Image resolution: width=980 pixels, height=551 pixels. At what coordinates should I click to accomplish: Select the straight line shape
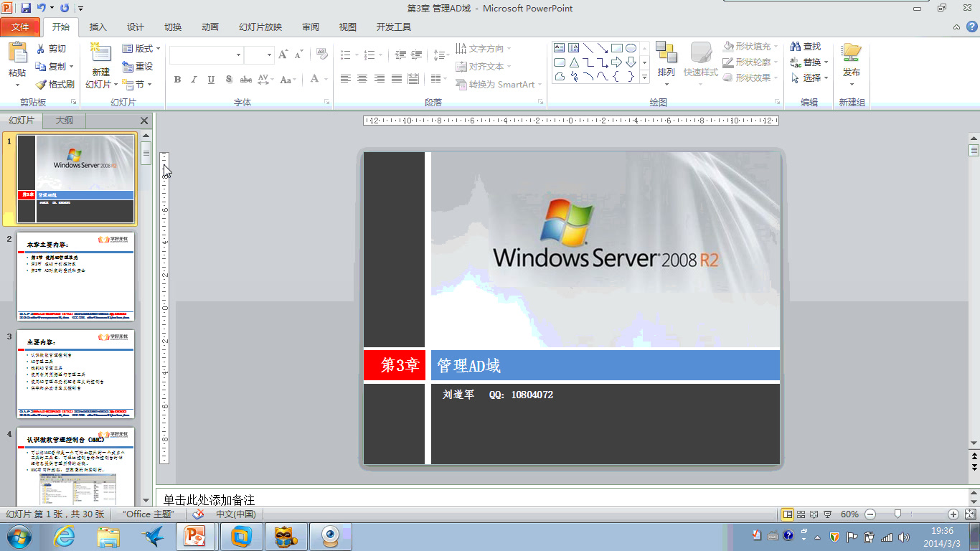tap(588, 48)
